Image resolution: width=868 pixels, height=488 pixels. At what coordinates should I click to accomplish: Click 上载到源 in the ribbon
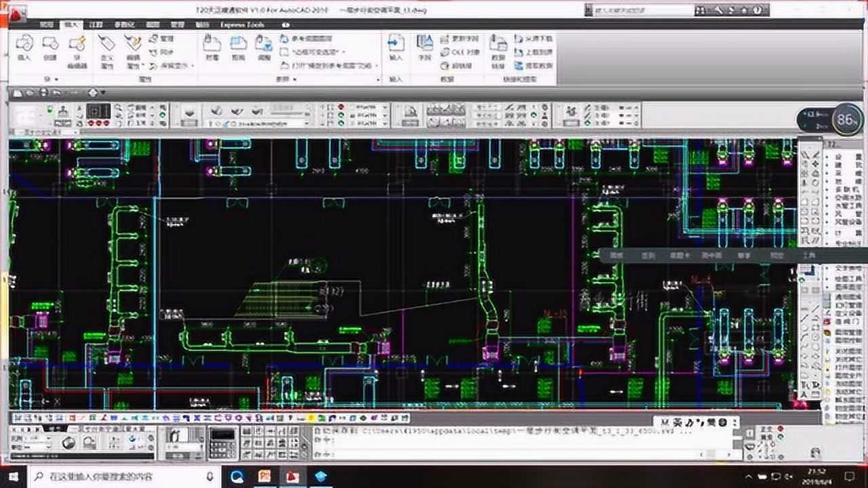(x=534, y=52)
